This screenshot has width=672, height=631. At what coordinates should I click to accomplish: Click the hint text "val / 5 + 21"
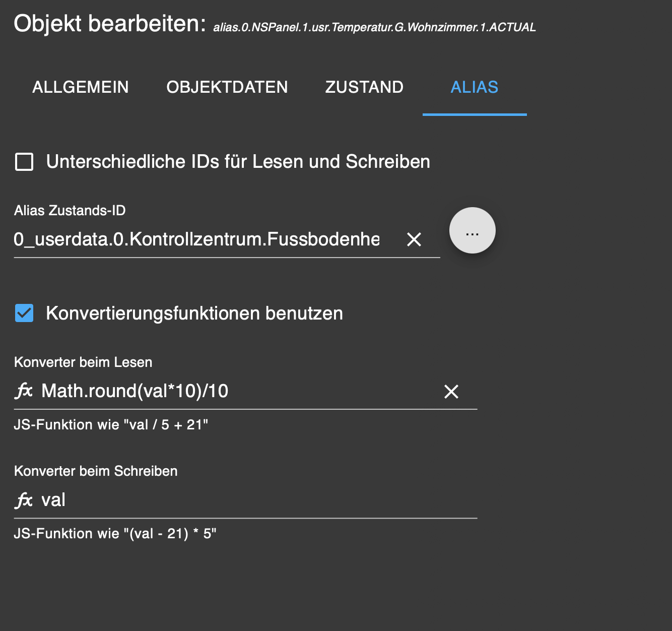coord(111,425)
